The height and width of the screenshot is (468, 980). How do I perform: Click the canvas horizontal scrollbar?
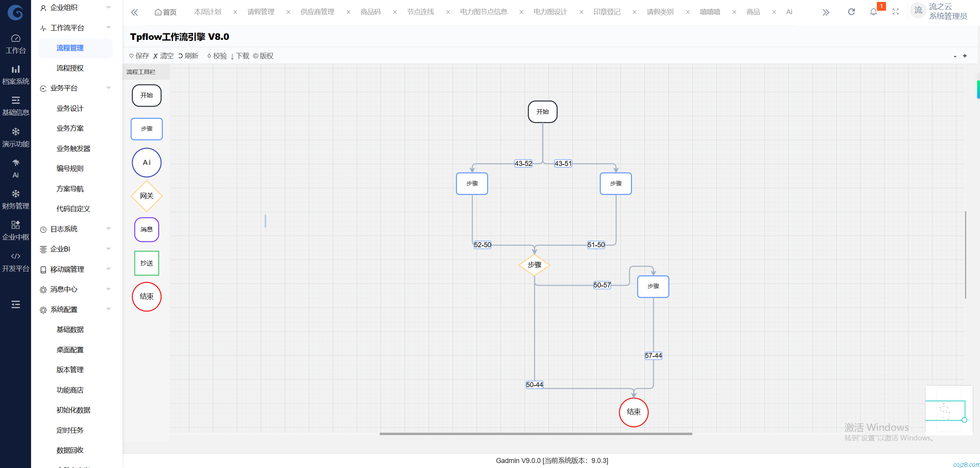(x=535, y=434)
